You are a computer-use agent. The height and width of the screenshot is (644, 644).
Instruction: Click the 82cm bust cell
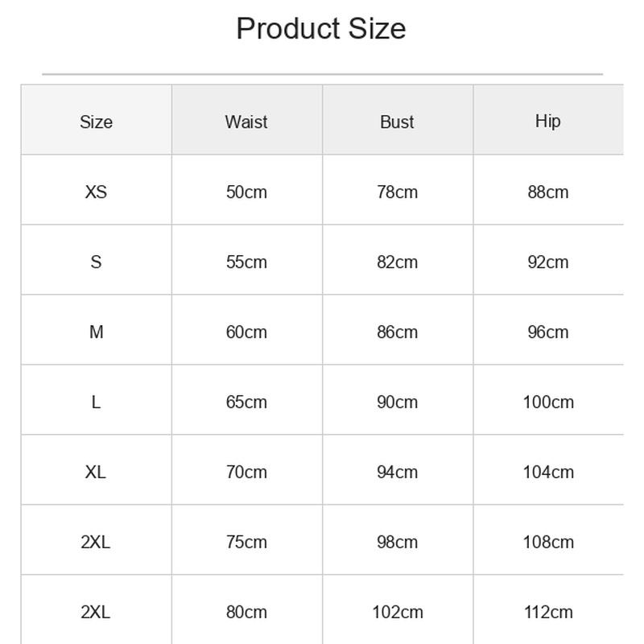pos(397,262)
